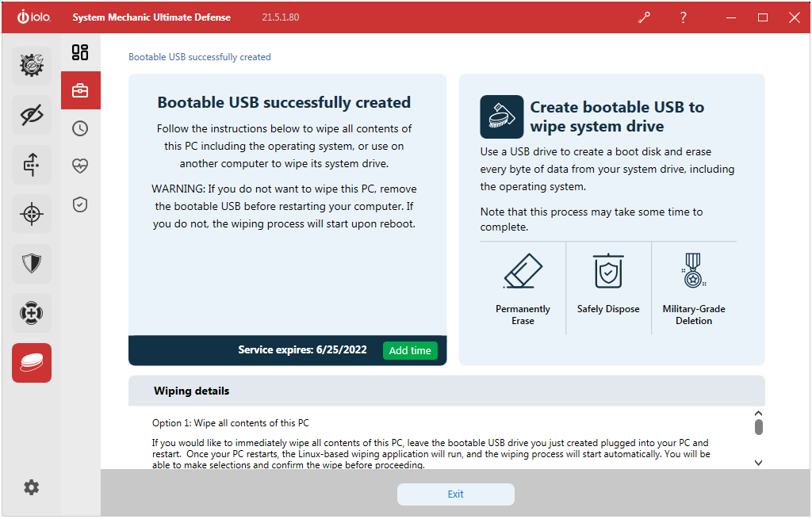
Task: Open the crosshair target sidebar icon
Action: (x=32, y=214)
